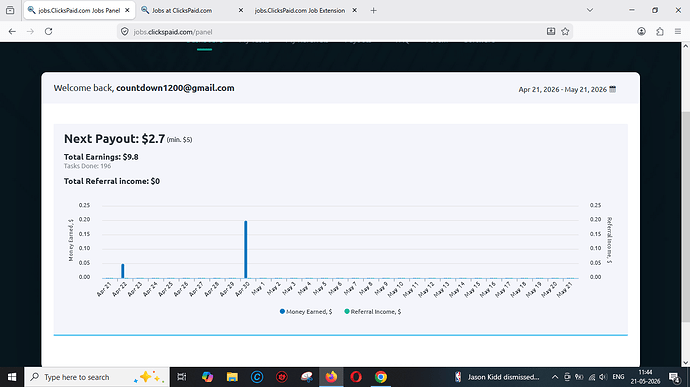The height and width of the screenshot is (387, 690).
Task: Click the Apr 22 earnings bar
Action: pyautogui.click(x=123, y=271)
